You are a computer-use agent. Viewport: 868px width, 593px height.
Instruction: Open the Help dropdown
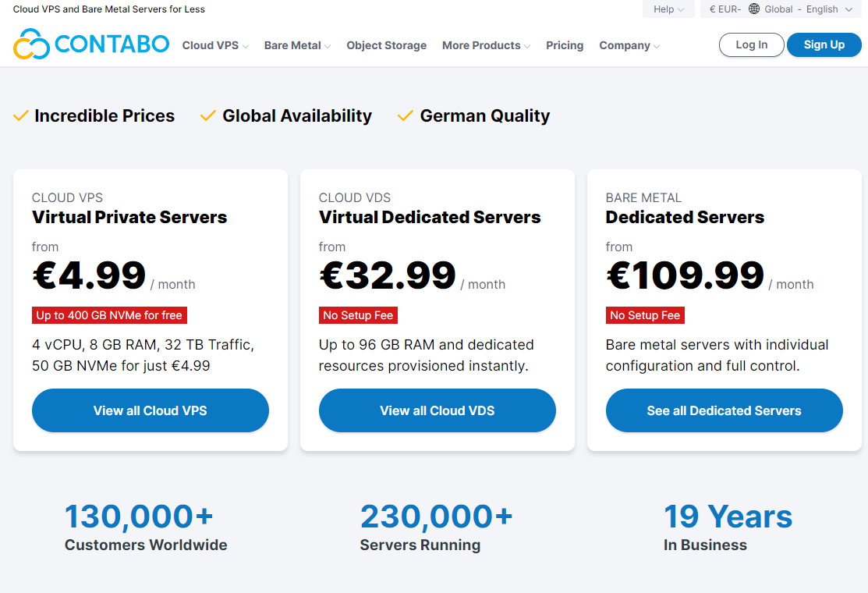click(x=668, y=9)
